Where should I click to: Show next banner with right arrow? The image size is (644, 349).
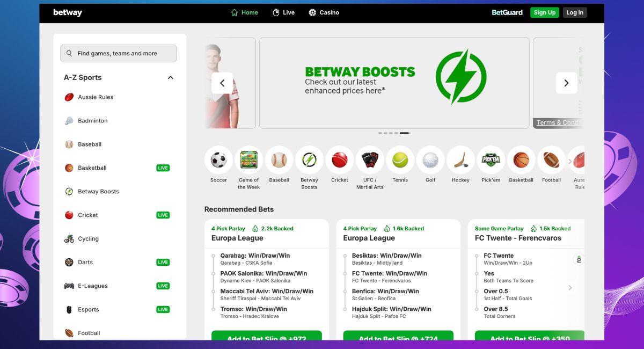pyautogui.click(x=566, y=83)
